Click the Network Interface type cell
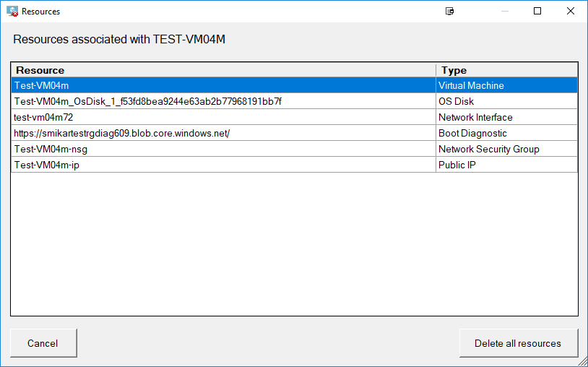Viewport: 588px width, 367px height. tap(507, 117)
